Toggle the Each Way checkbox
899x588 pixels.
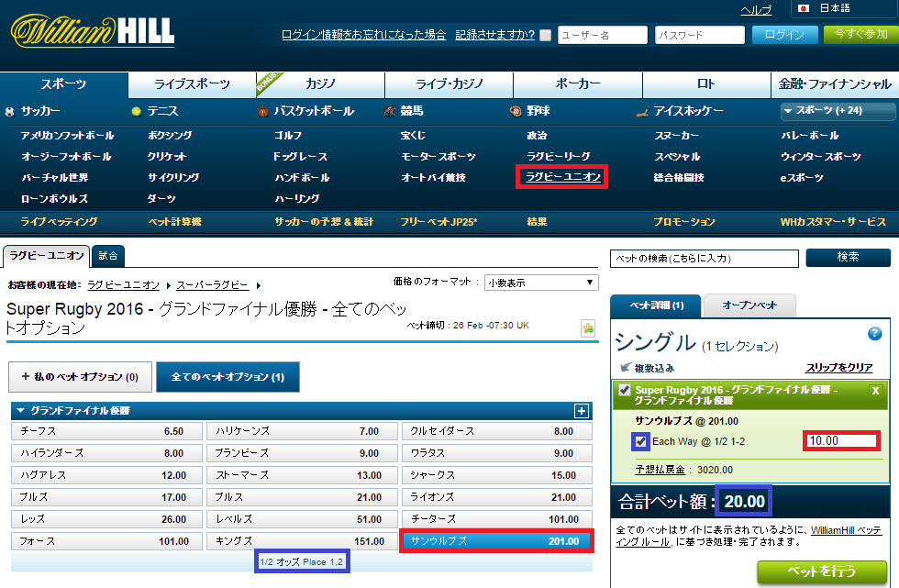[641, 442]
